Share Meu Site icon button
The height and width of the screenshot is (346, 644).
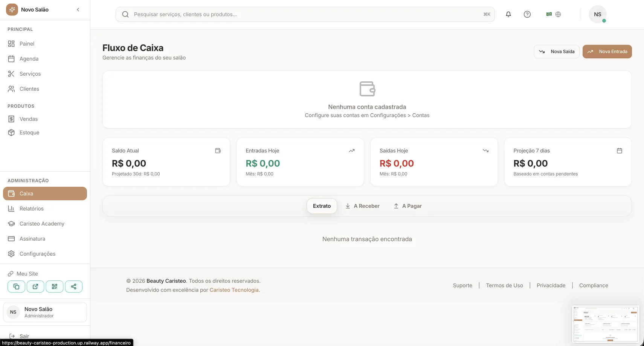(x=74, y=287)
